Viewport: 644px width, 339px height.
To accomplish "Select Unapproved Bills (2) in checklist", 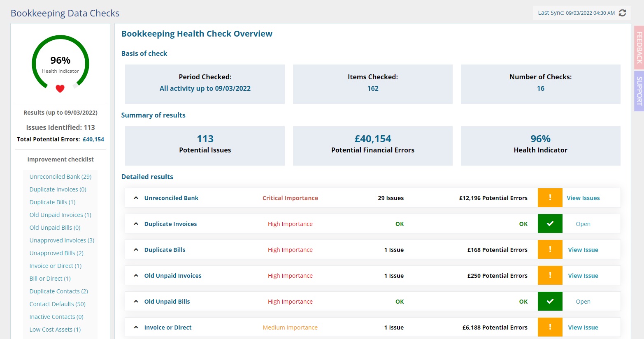I will coord(56,253).
